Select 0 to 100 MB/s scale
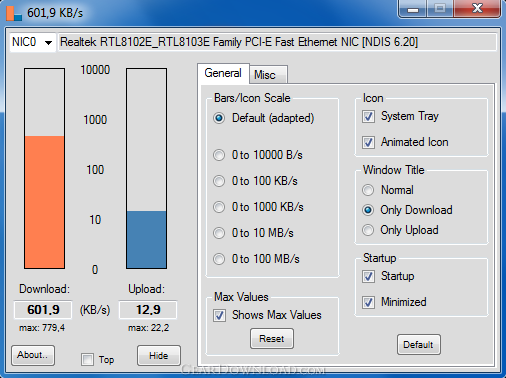 [256, 259]
